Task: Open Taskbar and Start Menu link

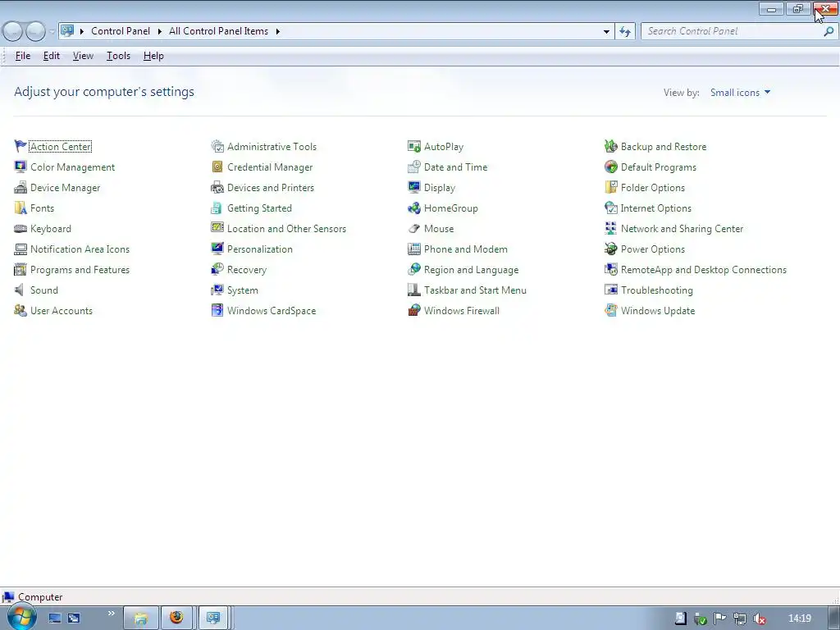Action: tap(475, 290)
